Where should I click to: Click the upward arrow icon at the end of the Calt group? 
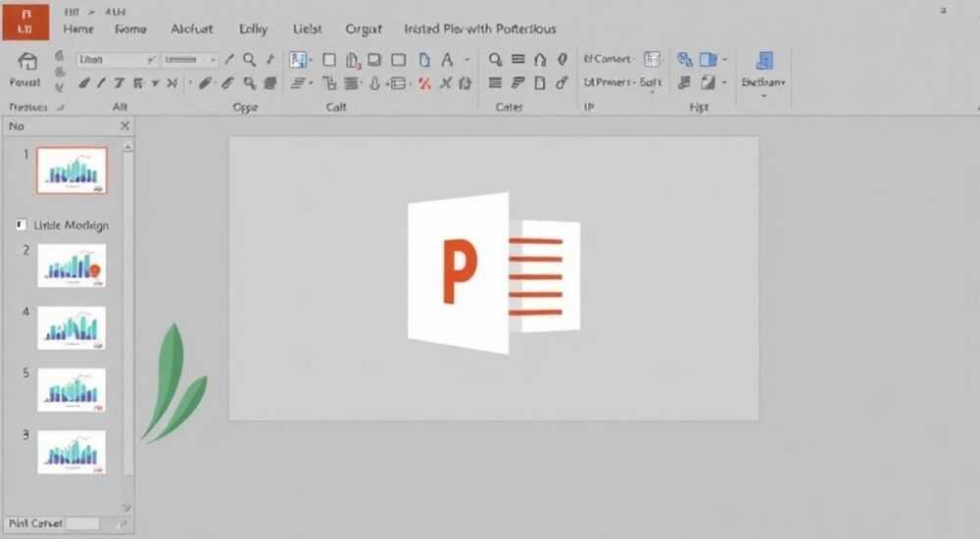tap(465, 83)
